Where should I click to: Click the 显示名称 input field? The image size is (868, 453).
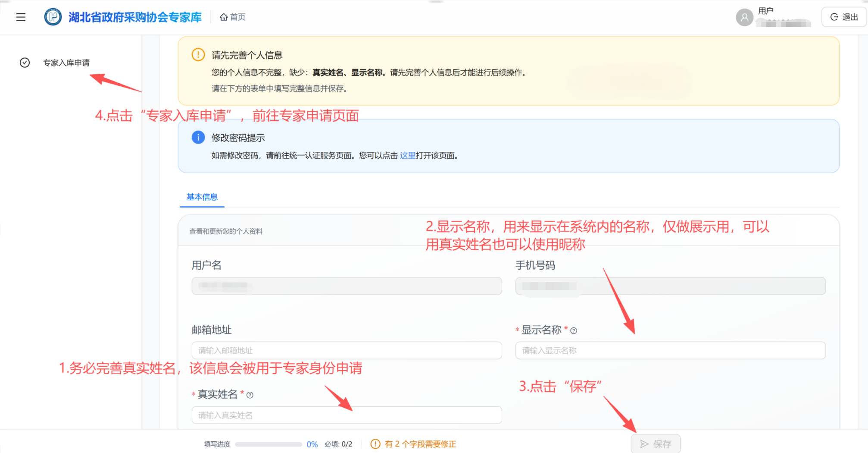coord(670,350)
